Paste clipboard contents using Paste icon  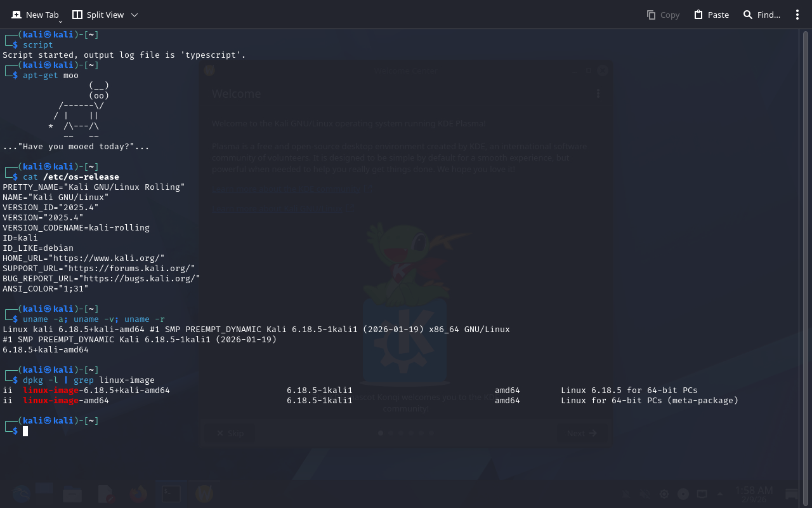point(698,15)
